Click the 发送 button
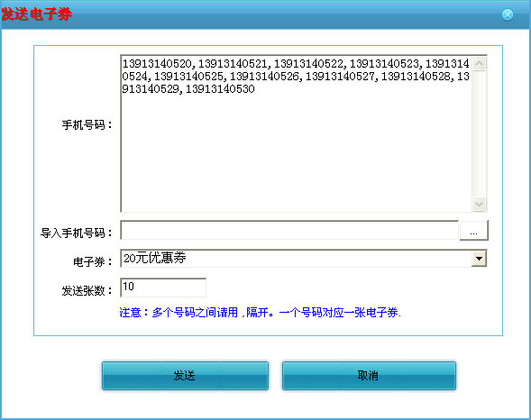The height and width of the screenshot is (420, 531). point(185,376)
